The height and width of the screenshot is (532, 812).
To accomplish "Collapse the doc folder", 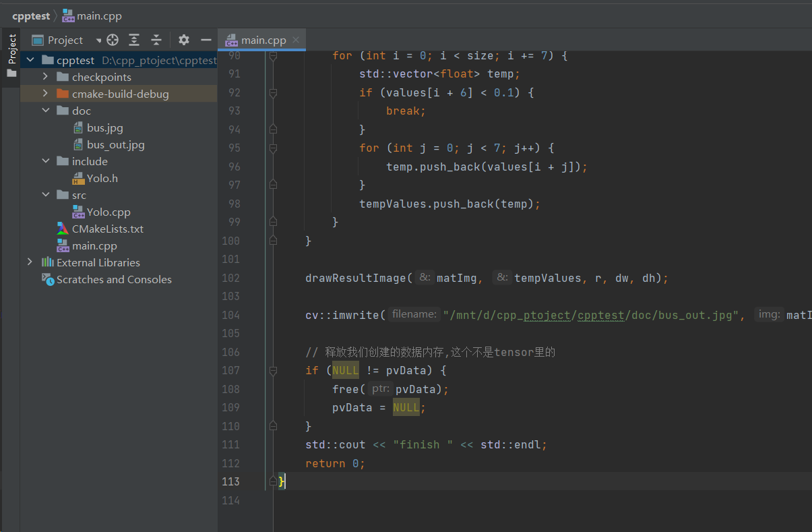I will (45, 111).
